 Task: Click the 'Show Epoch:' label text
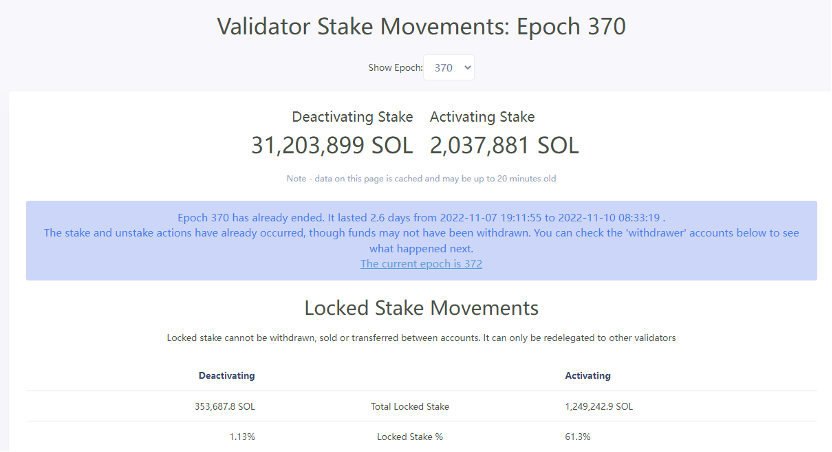click(x=395, y=68)
